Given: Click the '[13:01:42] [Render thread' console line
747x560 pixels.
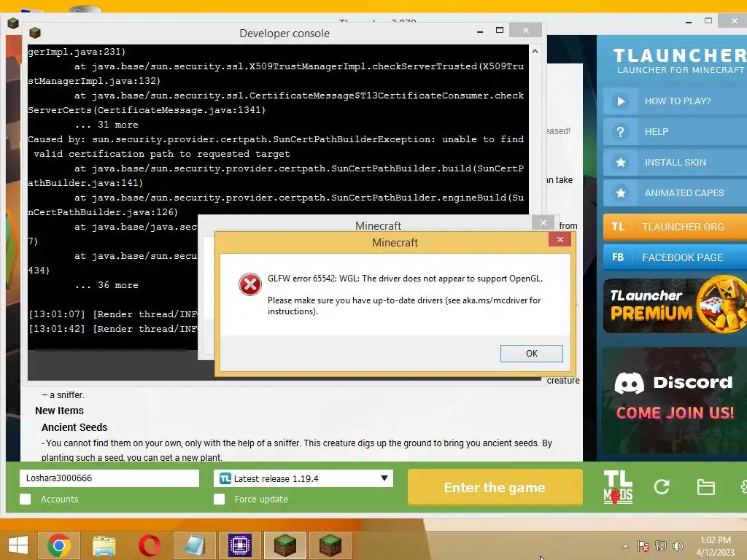Looking at the screenshot, I should coord(113,329).
